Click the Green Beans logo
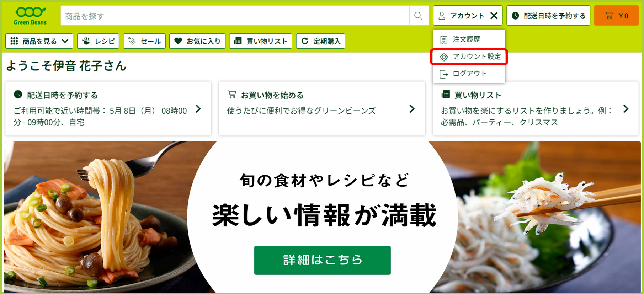The width and height of the screenshot is (644, 294). coord(30,16)
